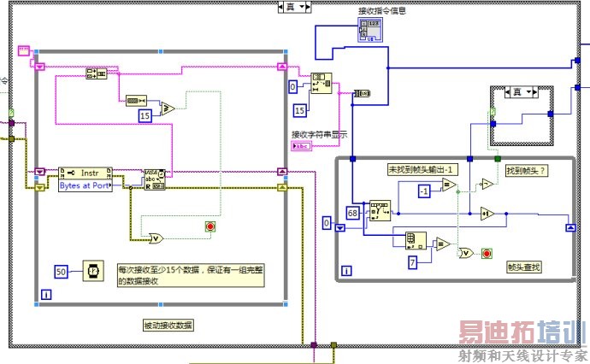Select the 接收指令信息 array indicator terminal
The image size is (590, 364).
click(370, 30)
